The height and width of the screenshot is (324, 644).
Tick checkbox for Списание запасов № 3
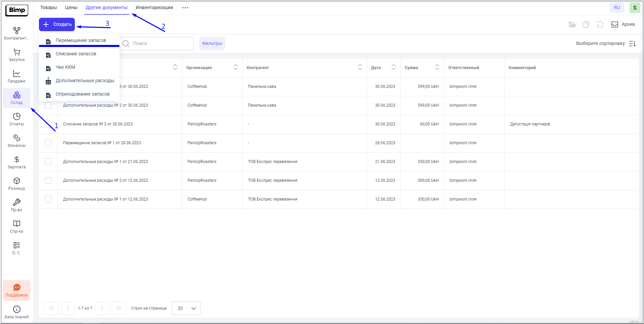click(48, 124)
